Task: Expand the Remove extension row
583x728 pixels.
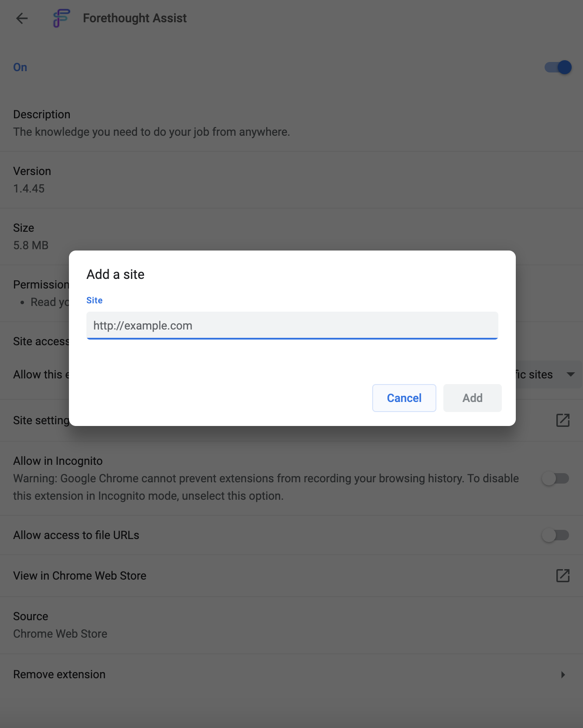Action: pos(291,675)
